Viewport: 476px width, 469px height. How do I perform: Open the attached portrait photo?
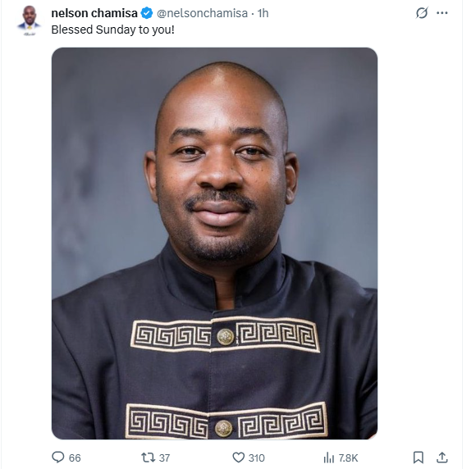pos(215,244)
